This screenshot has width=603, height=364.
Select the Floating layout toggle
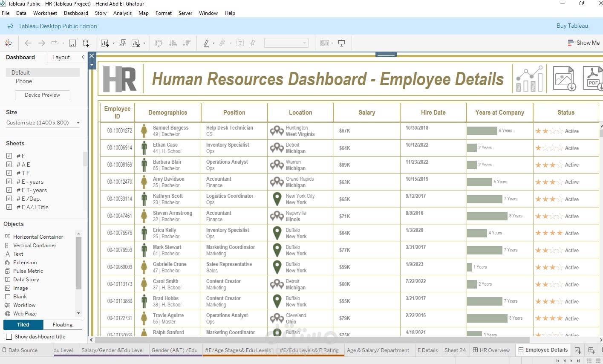(63, 325)
